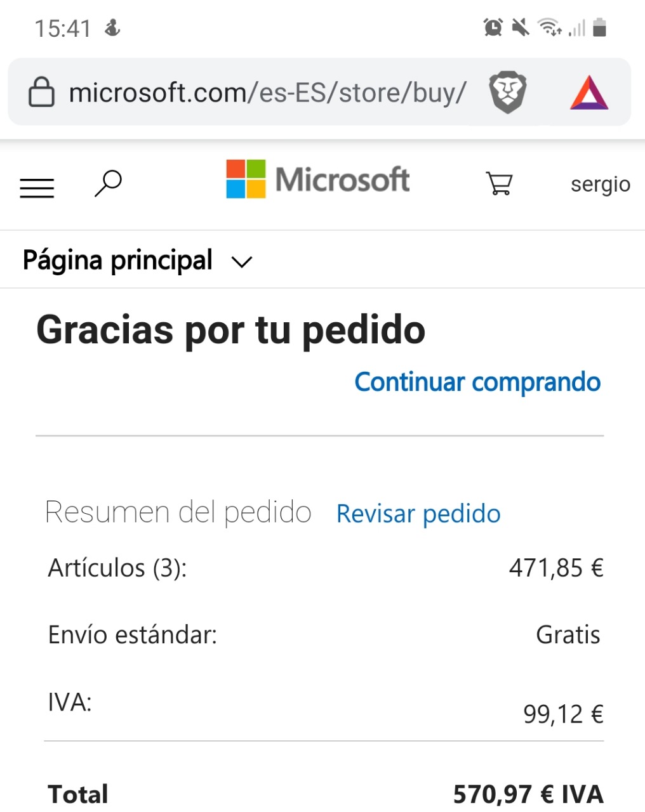
Task: Tap the search magnifier icon
Action: click(108, 183)
